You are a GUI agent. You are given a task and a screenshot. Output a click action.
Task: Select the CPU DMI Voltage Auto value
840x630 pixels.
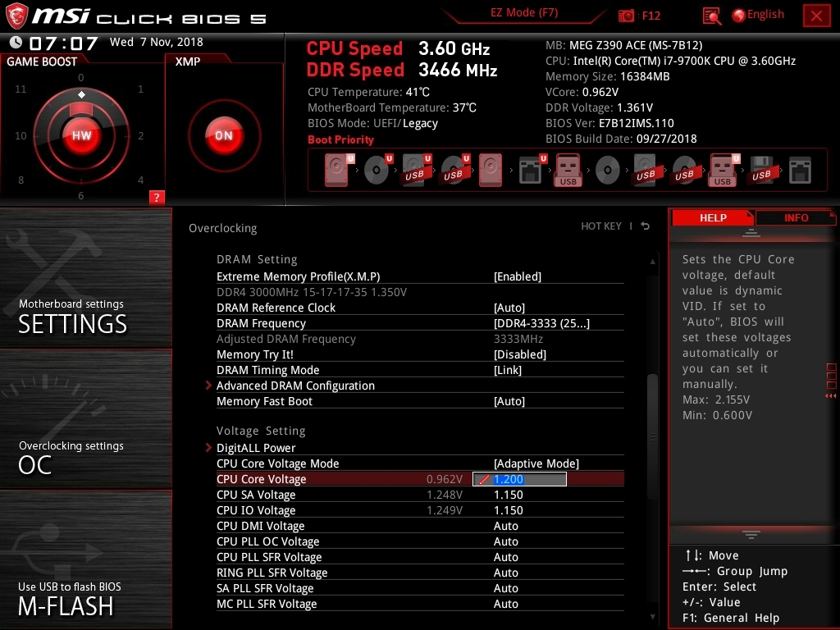(505, 526)
